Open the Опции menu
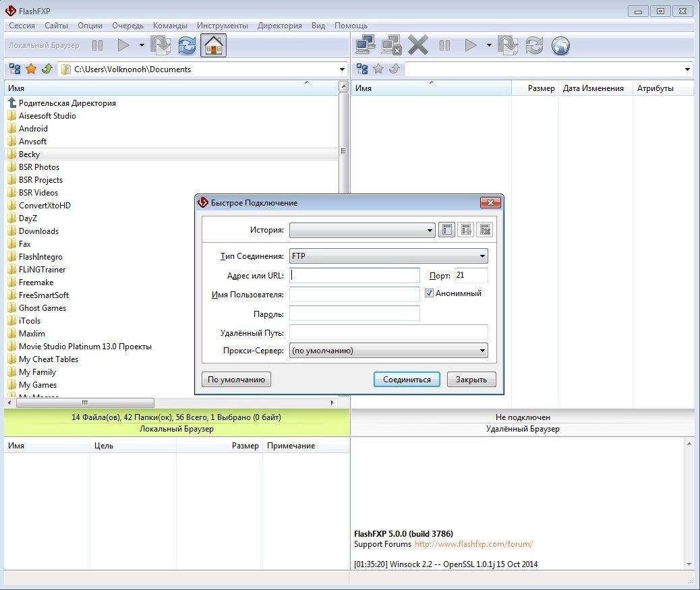 click(90, 26)
